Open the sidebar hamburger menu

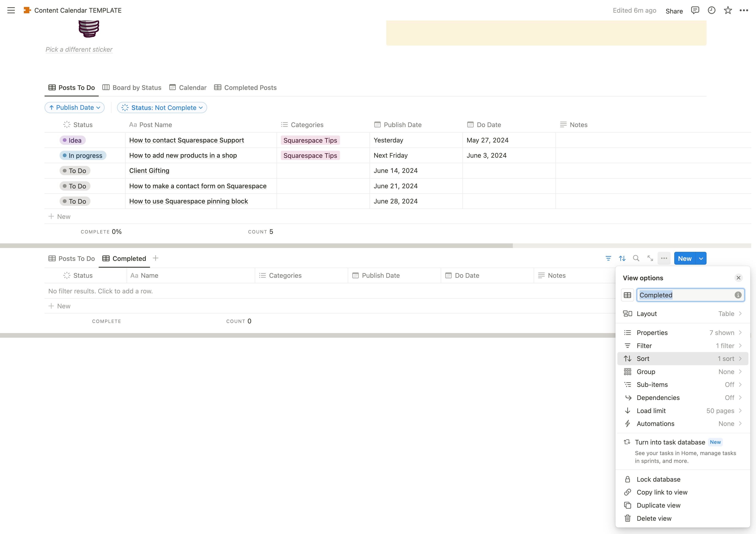11,10
